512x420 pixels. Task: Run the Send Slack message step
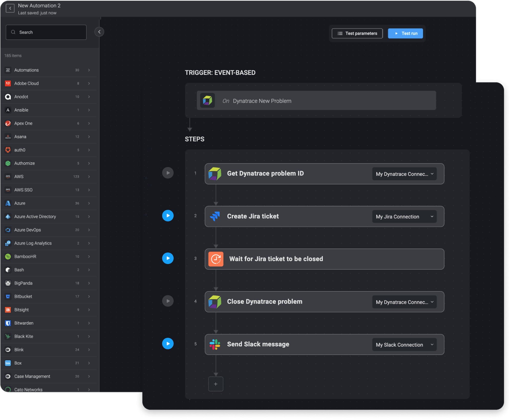[x=168, y=344]
